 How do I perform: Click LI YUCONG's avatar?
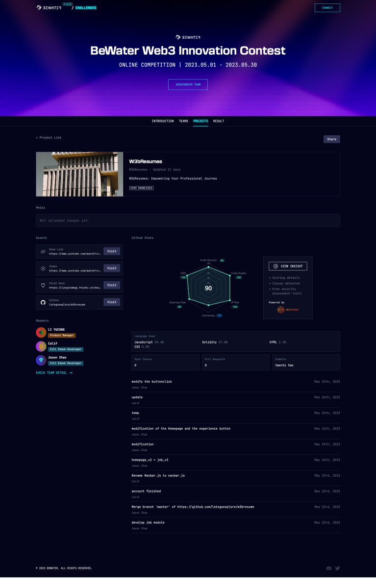click(41, 333)
